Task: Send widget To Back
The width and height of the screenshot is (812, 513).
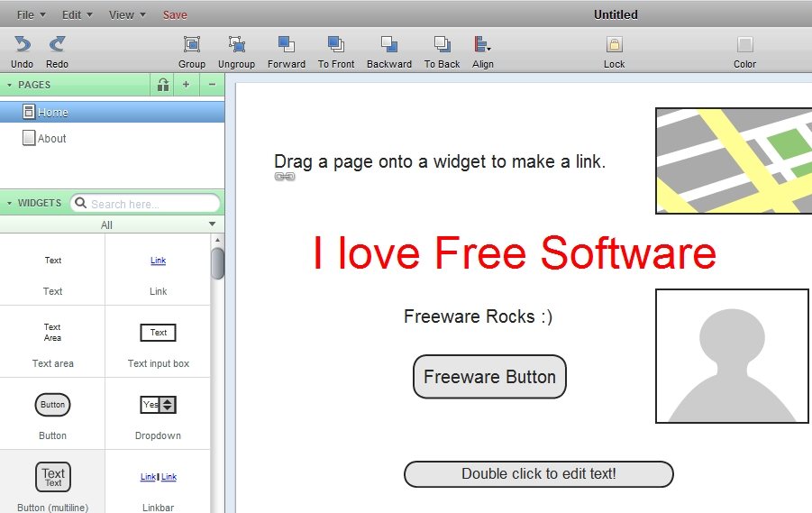Action: coord(442,44)
